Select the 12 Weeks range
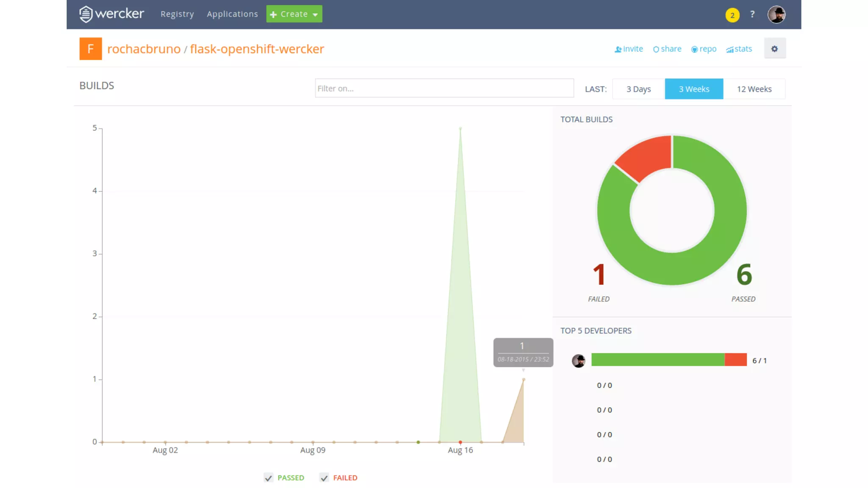 754,89
